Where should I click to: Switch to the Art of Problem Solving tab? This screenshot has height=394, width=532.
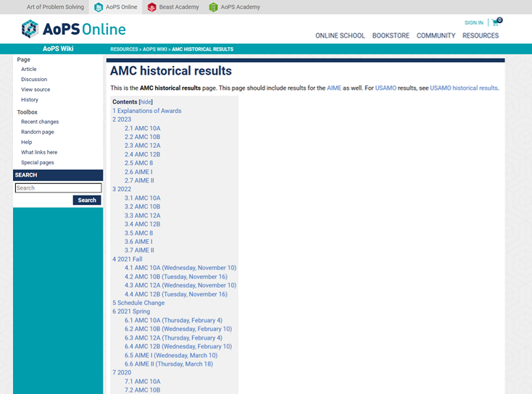(55, 7)
